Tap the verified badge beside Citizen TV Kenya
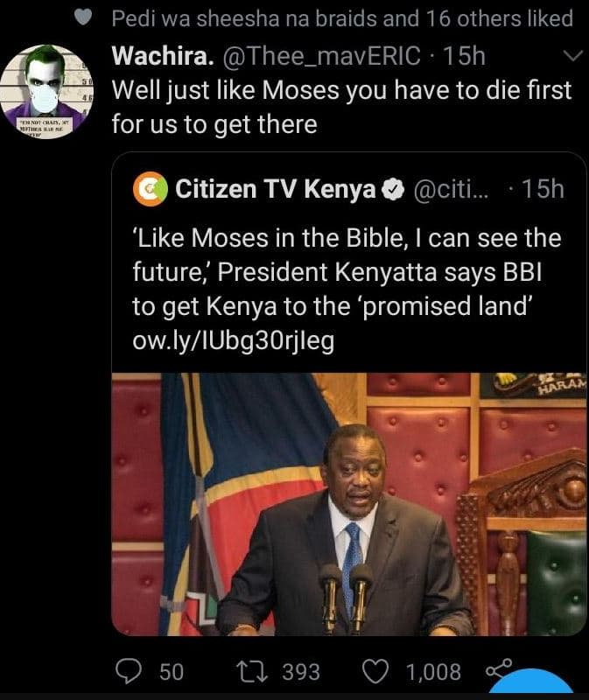589x700 pixels. (393, 190)
